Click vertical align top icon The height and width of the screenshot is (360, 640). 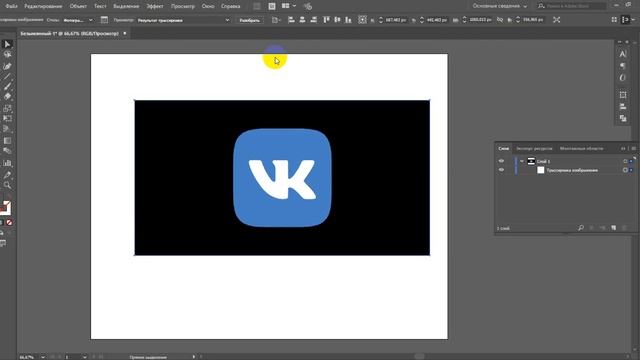[x=326, y=20]
